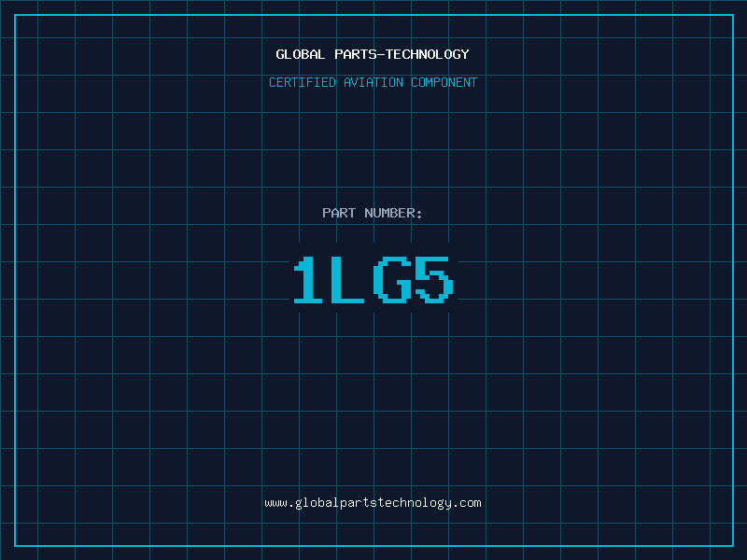Click the letter G in the part number
This screenshot has height=560, width=747.
(x=392, y=280)
